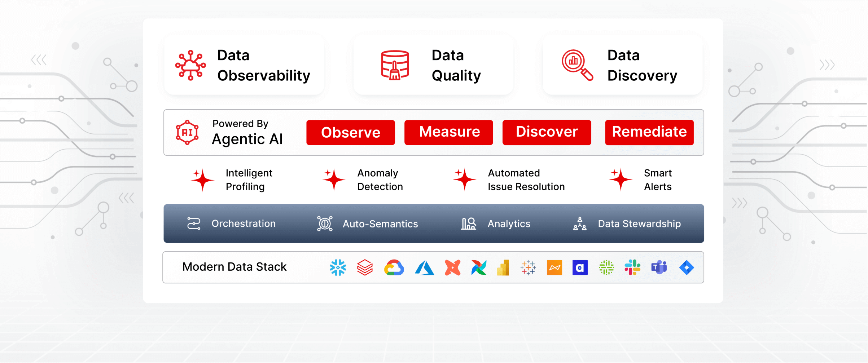This screenshot has height=363, width=868.
Task: Click the Tableau logo icon
Action: pos(528,267)
